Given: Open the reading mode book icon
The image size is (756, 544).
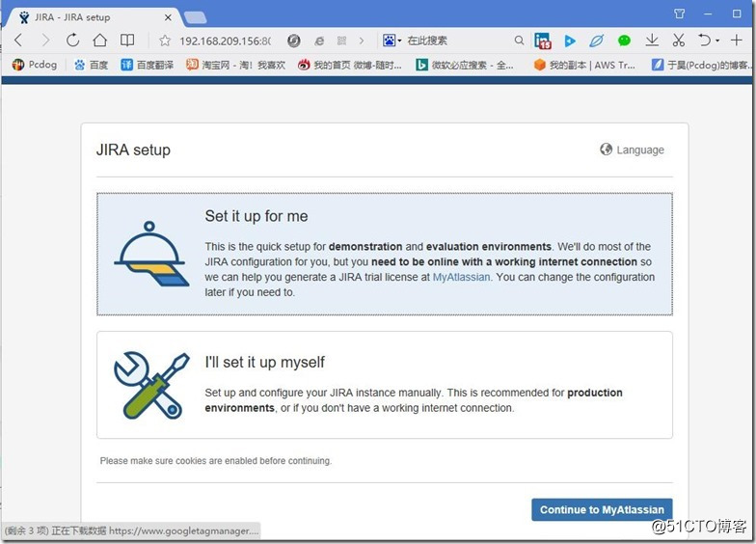Looking at the screenshot, I should pos(127,41).
